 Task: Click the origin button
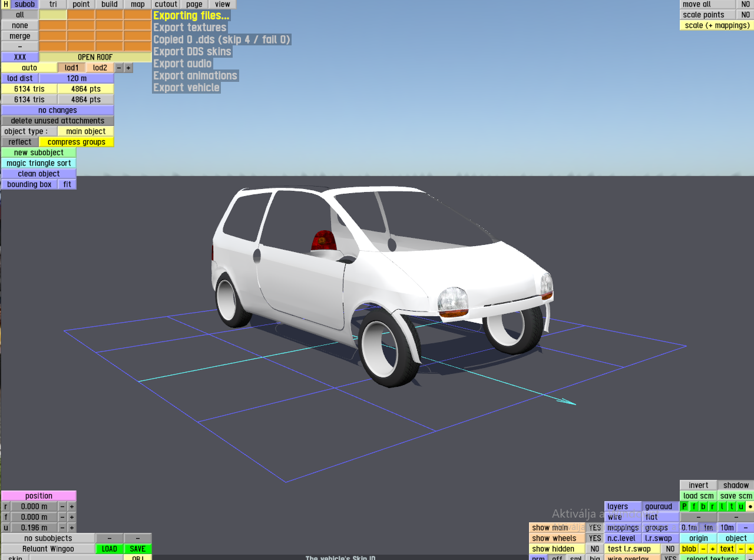[x=699, y=538]
